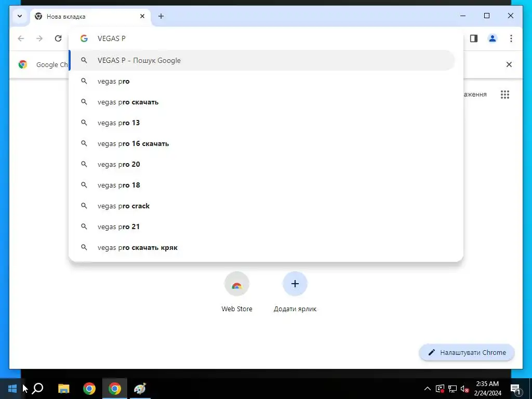532x399 pixels.
Task: Dismiss the Google Chrome info bar
Action: click(509, 64)
